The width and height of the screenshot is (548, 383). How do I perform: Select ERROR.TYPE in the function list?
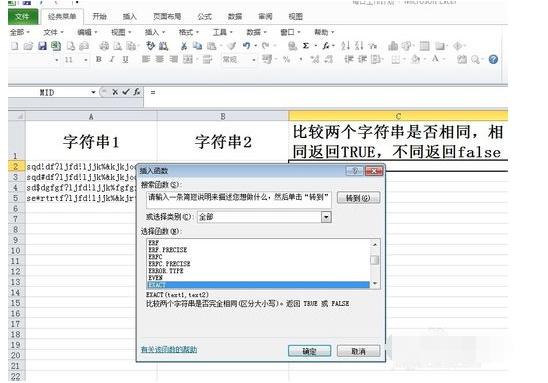tap(258, 271)
